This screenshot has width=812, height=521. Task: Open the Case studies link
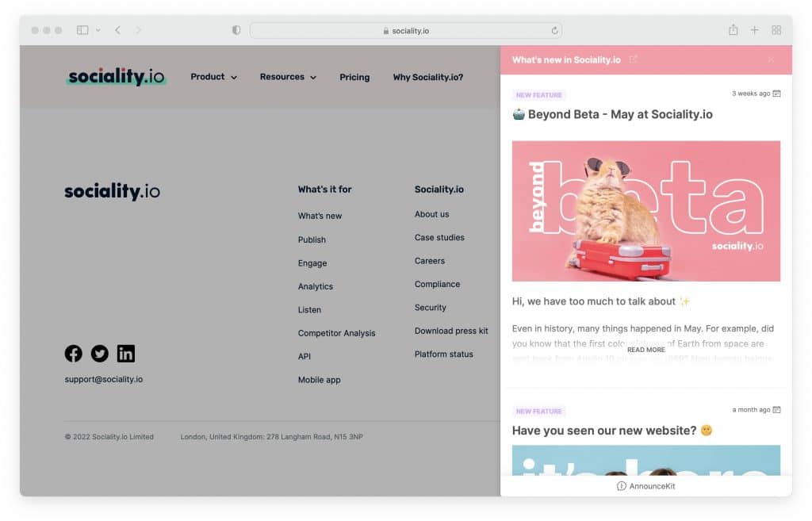pyautogui.click(x=439, y=237)
